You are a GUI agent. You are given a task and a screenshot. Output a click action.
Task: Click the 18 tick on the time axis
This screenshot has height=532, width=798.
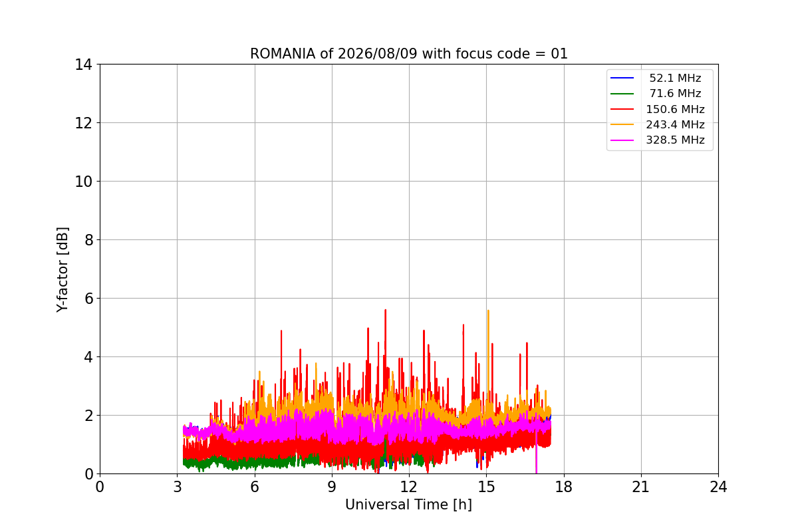[563, 487]
